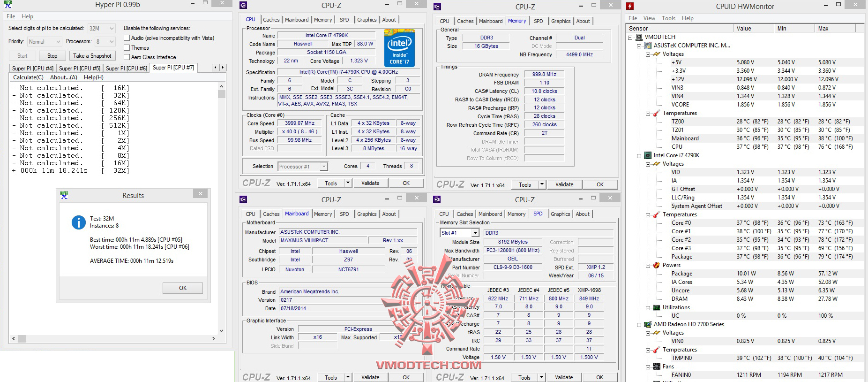Click the title icon of the CPU-Z Mainboard tab window
This screenshot has height=382, width=868.
(x=243, y=199)
